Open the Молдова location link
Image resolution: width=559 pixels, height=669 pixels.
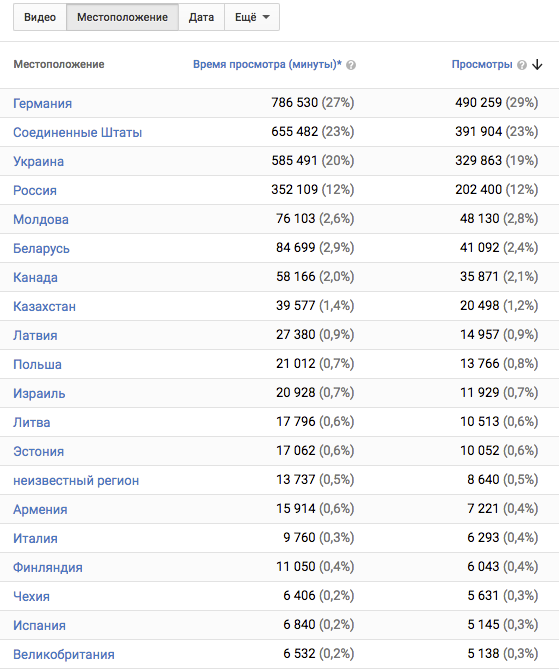[41, 219]
